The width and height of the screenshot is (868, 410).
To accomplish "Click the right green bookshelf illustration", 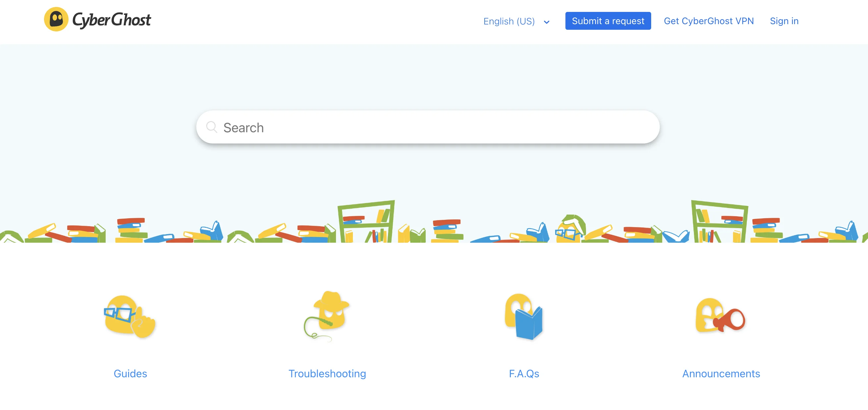I will (x=719, y=222).
